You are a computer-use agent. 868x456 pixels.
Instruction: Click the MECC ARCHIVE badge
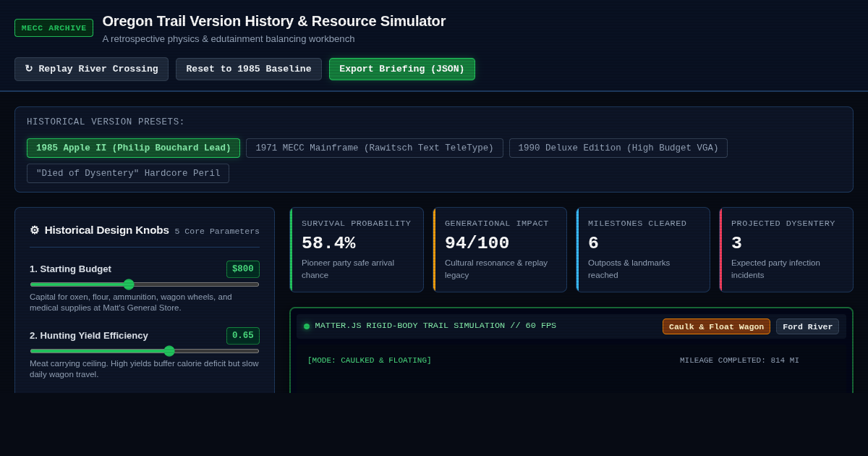coord(54,28)
